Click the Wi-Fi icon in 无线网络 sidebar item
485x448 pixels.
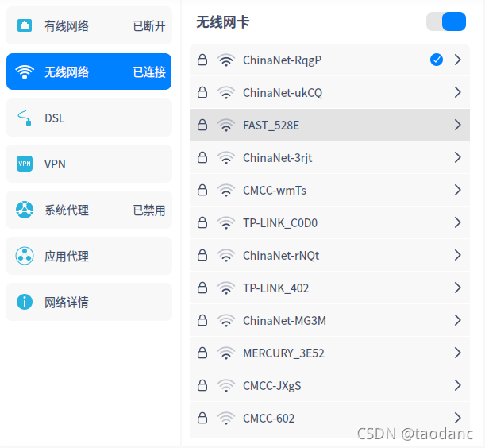[25, 71]
